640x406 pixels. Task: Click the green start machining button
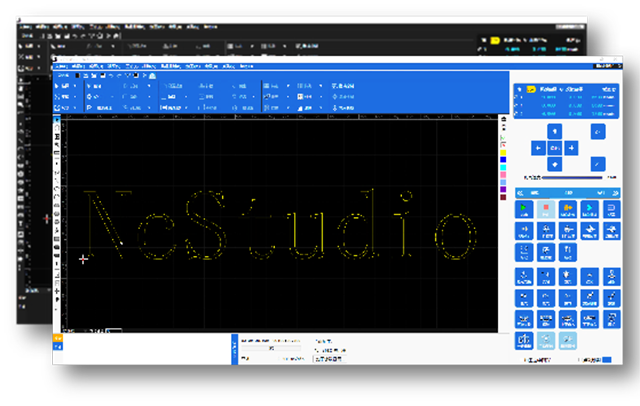click(526, 209)
